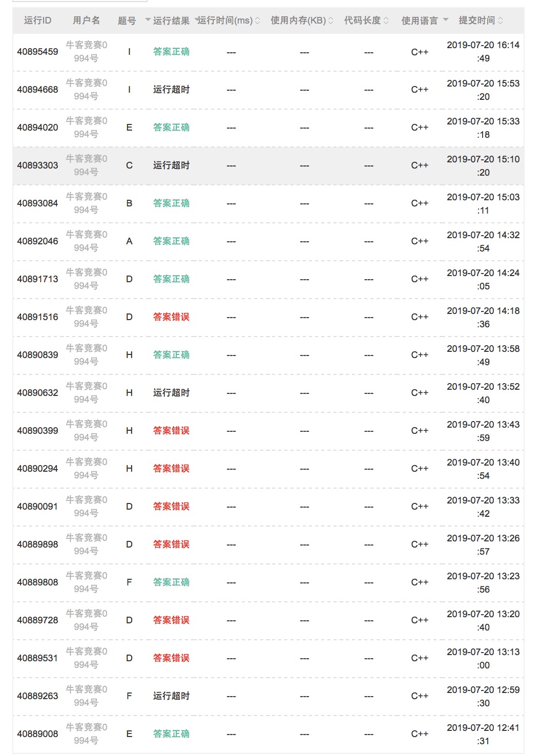This screenshot has height=756, width=540.
Task: Sort by 使用内存(KB) column arrows
Action: (331, 20)
